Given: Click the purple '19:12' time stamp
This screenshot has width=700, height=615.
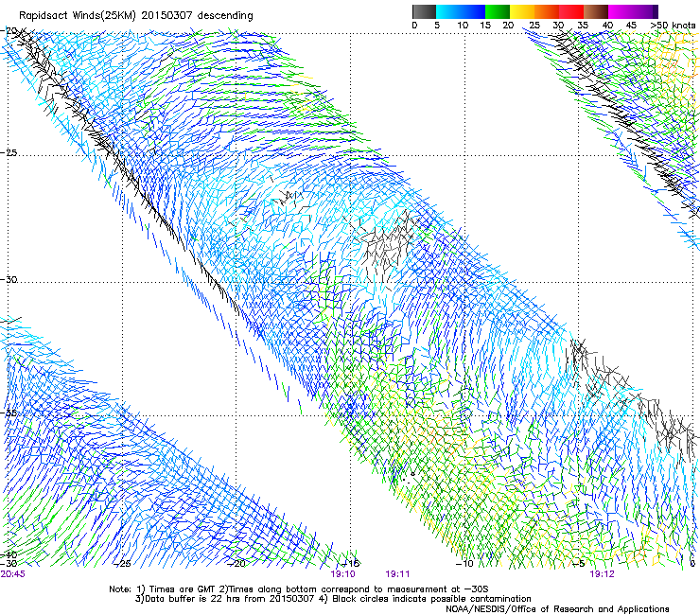Looking at the screenshot, I should click(602, 574).
